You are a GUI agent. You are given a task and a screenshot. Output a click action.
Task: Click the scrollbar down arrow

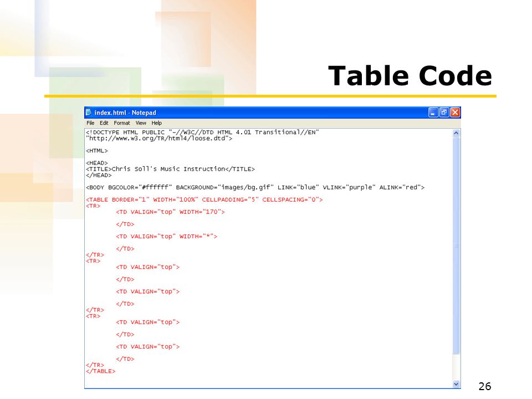[x=456, y=384]
